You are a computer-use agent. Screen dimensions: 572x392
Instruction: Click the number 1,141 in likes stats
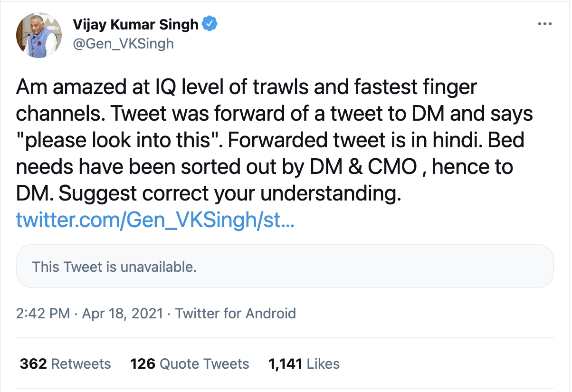(x=286, y=364)
